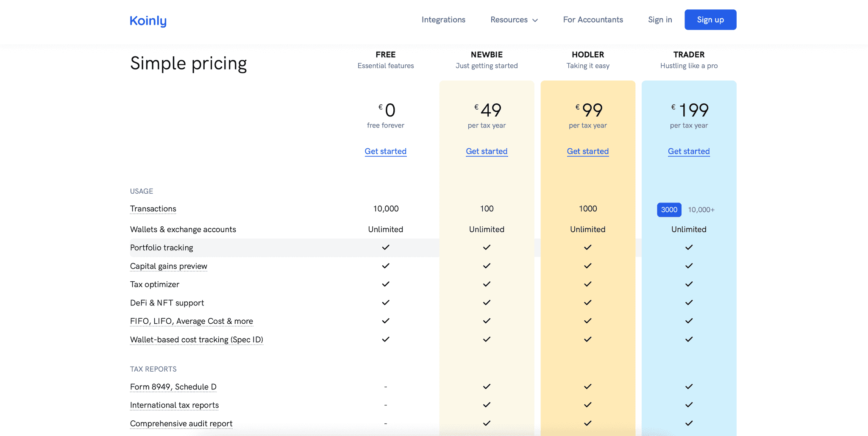Screen dimensions: 868x436
Task: Click the FREE plan heading
Action: tap(386, 55)
